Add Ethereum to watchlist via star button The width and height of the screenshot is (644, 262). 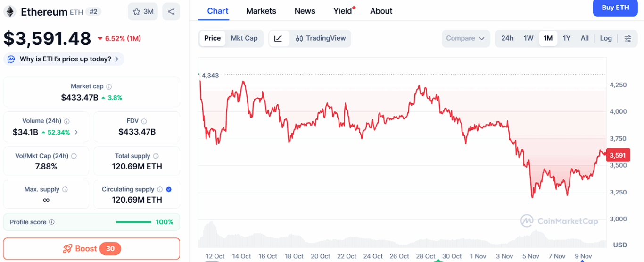click(x=143, y=12)
